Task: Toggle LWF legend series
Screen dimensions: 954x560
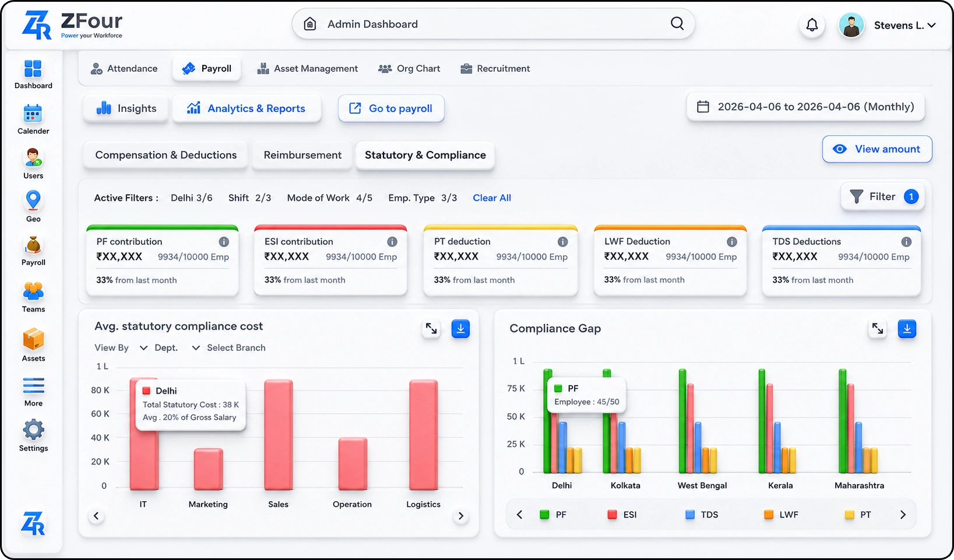Action: tap(781, 515)
